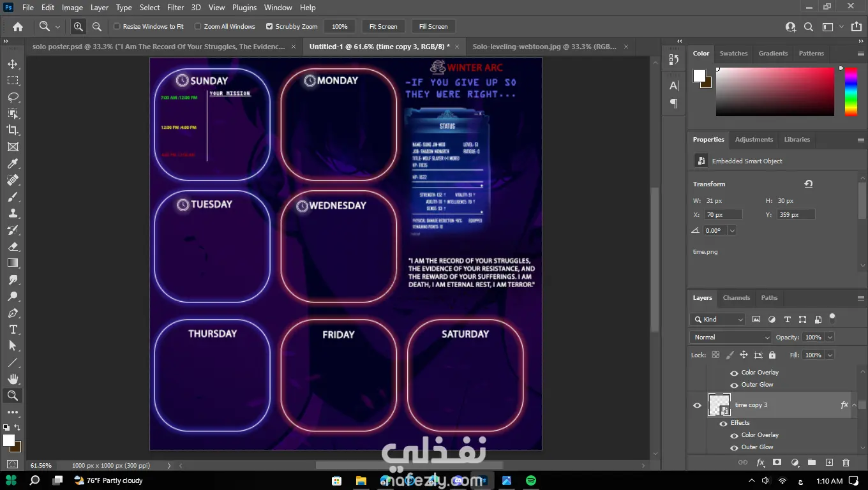Select the Dodge tool
Viewport: 868px width, 490px height.
point(13,296)
